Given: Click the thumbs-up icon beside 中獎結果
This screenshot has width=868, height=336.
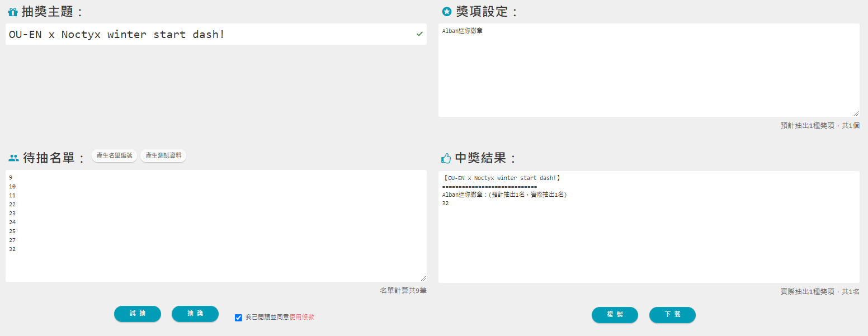Looking at the screenshot, I should tap(446, 158).
